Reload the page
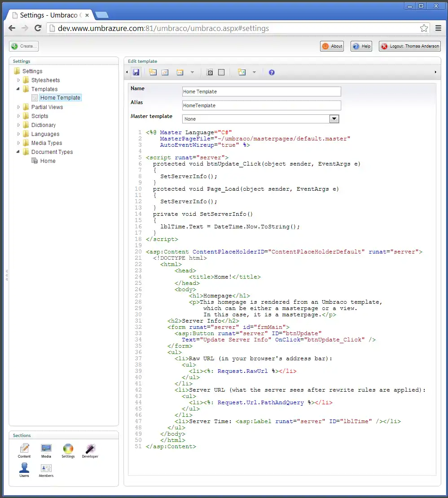 [x=38, y=28]
